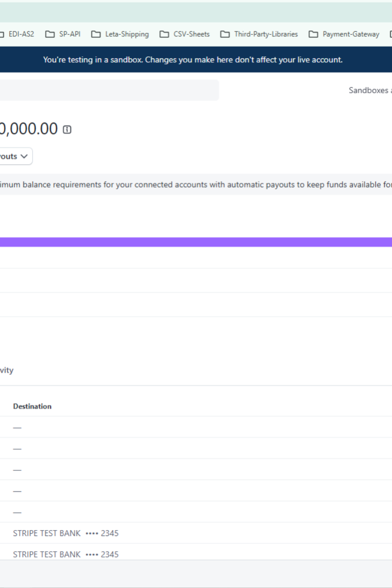Open the second STRIPE TEST BANK 2345 row
Screen dimensions: 392x588
point(66,554)
